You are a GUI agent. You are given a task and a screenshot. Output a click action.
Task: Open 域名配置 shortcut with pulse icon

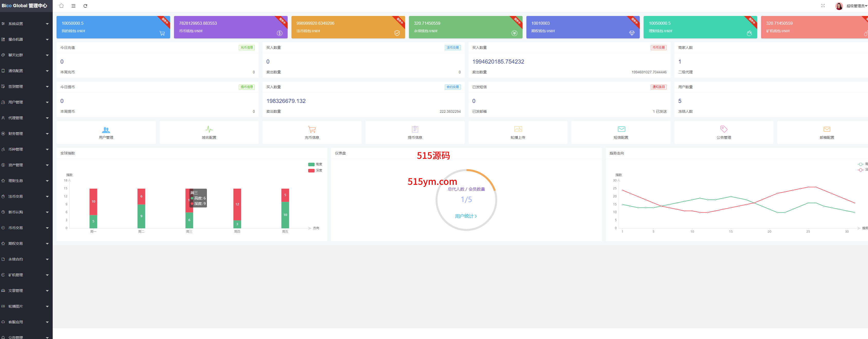click(x=209, y=132)
